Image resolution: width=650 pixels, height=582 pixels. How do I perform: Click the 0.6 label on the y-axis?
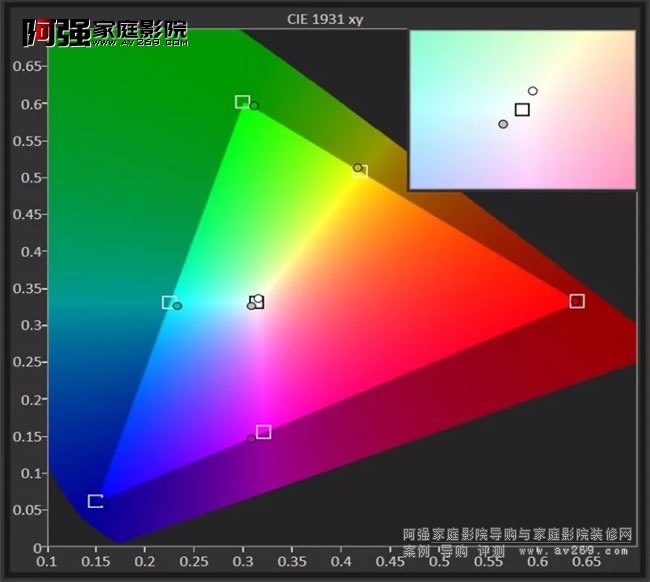tap(32, 104)
